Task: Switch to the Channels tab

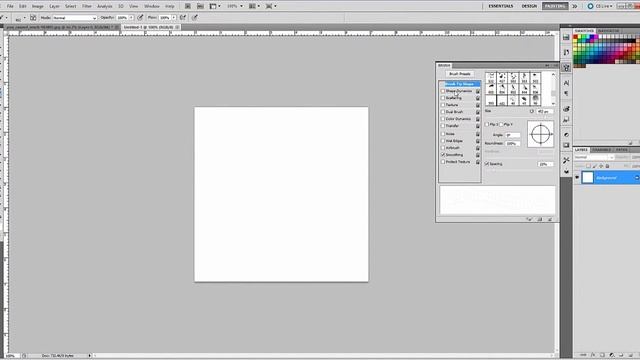Action: click(x=601, y=150)
